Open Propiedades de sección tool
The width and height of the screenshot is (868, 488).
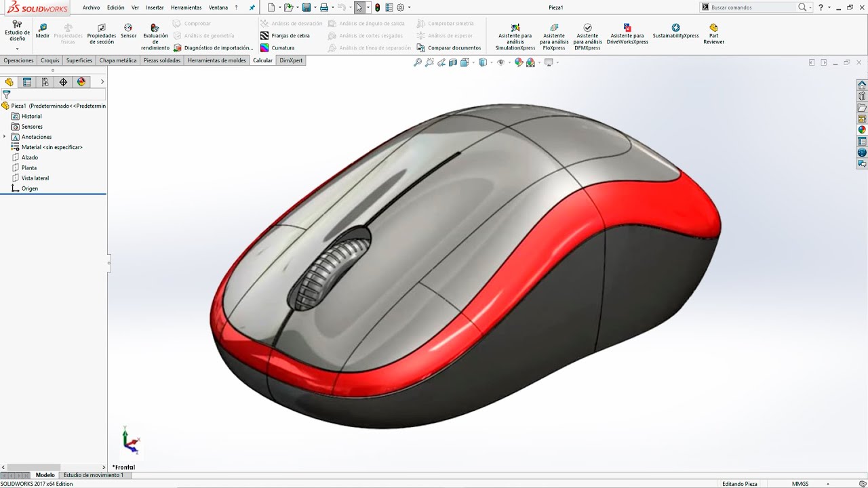[102, 34]
